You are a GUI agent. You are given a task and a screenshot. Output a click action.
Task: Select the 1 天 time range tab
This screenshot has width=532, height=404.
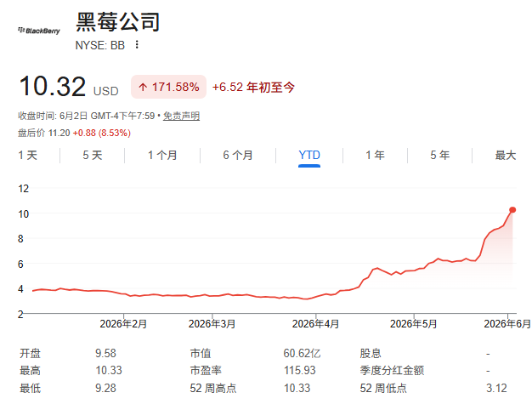tap(27, 155)
